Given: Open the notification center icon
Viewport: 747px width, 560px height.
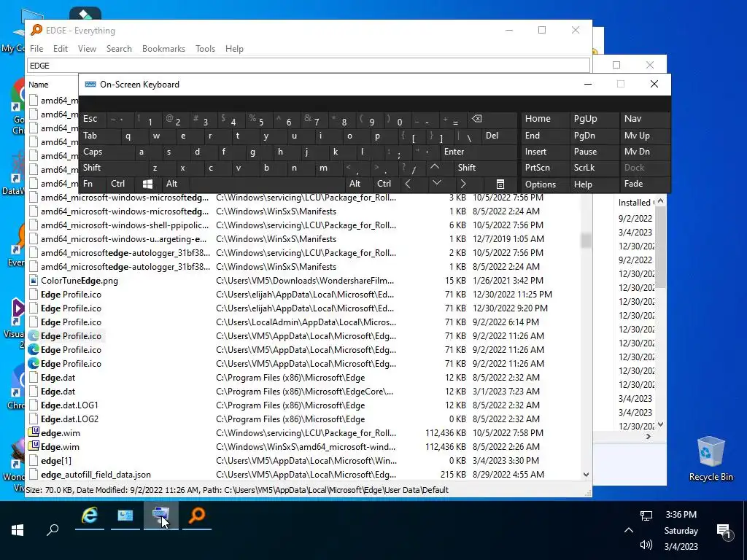Looking at the screenshot, I should tap(724, 530).
